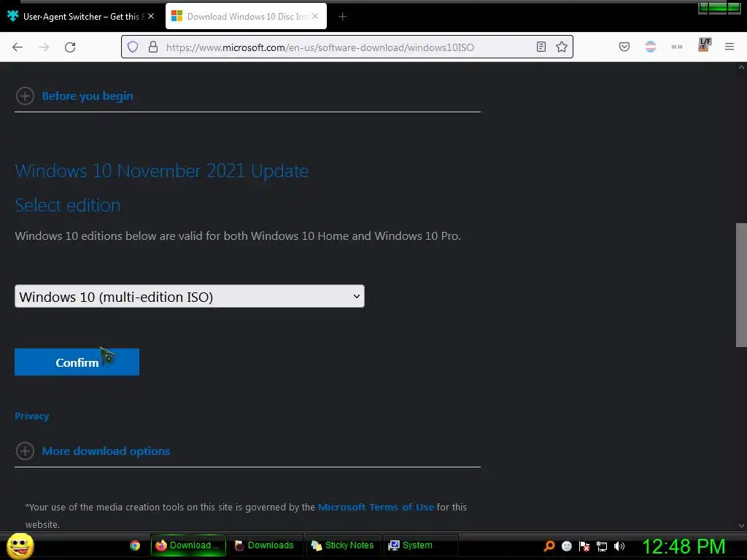
Task: Bookmark this page with the star
Action: (562, 47)
